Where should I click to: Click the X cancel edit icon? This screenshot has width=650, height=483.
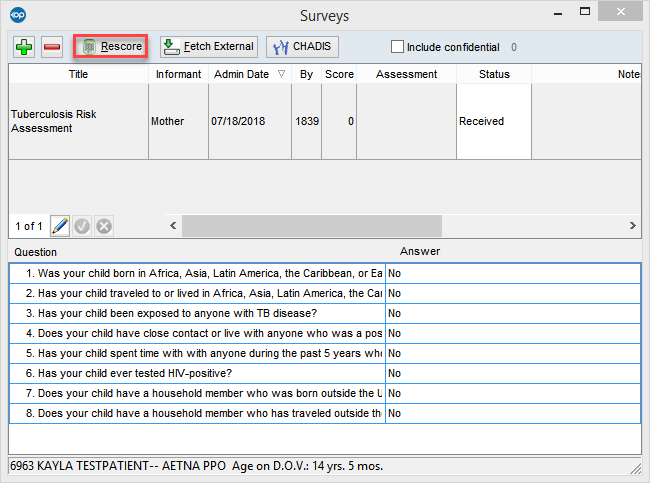[103, 226]
